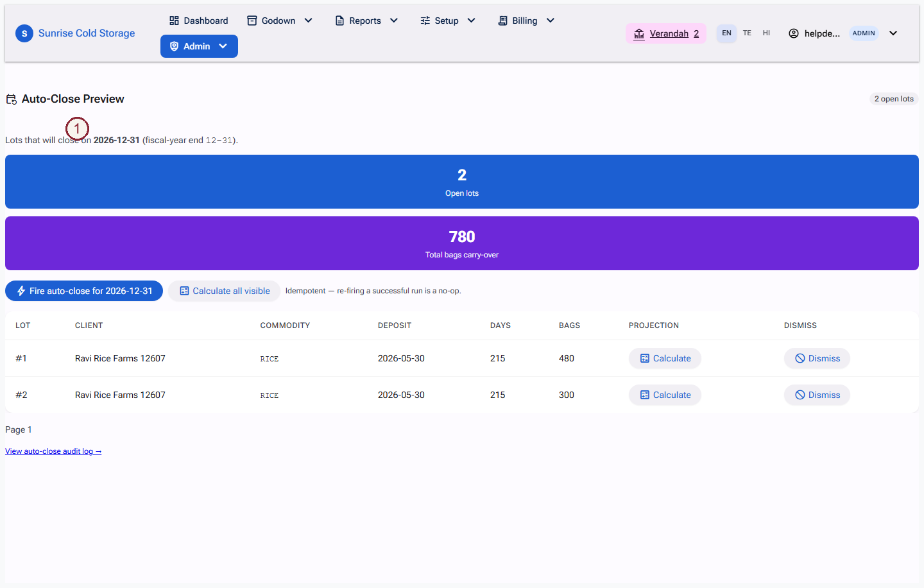Open the Admin menu button

199,46
